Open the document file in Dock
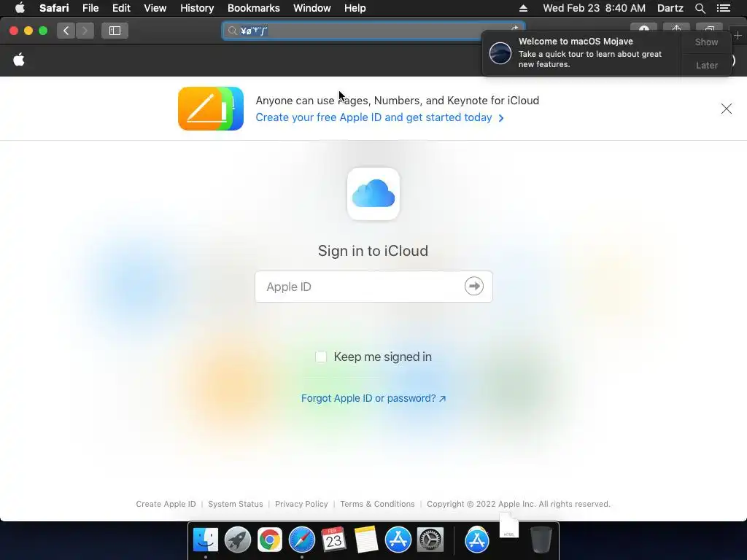Screen dimensions: 747x560 pos(508,526)
